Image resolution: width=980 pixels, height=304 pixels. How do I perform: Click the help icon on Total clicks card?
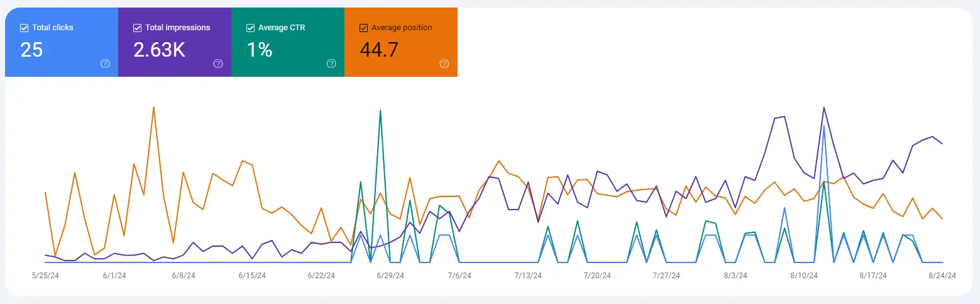tap(105, 64)
